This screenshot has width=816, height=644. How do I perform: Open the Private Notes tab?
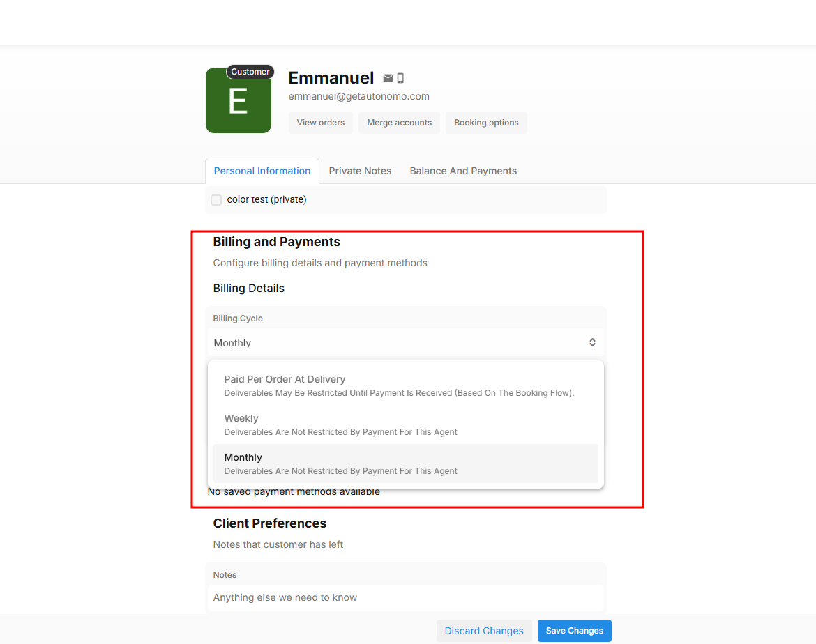[360, 171]
